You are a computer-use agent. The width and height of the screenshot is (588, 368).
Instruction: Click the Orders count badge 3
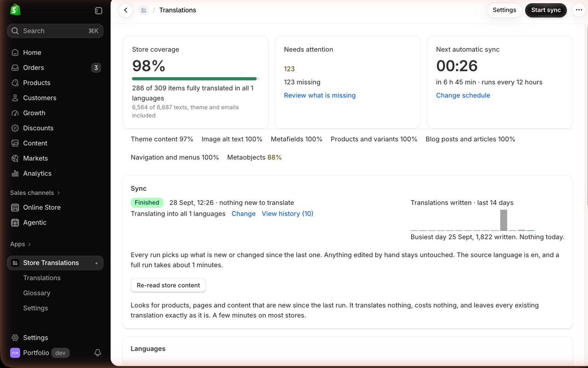pos(96,68)
